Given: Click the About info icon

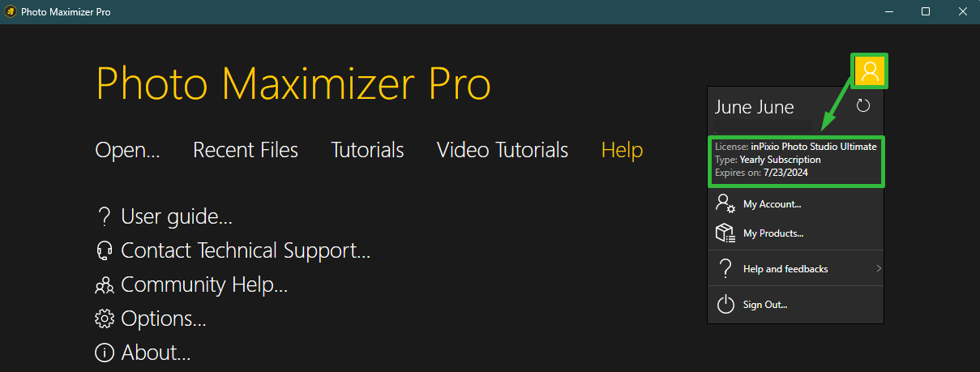Looking at the screenshot, I should tap(104, 353).
